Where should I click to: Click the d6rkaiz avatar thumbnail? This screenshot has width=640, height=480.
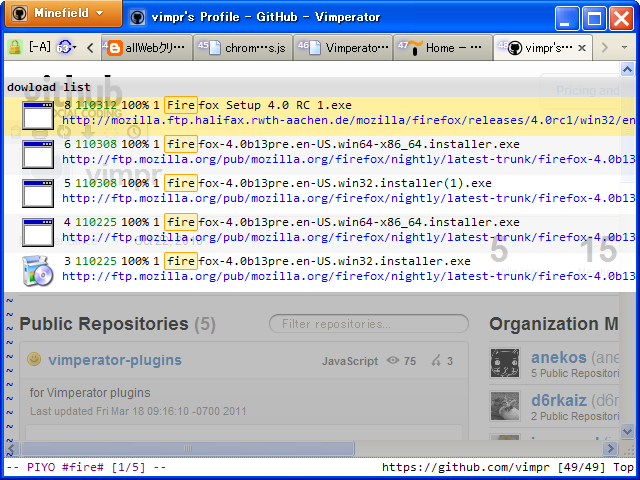point(505,406)
